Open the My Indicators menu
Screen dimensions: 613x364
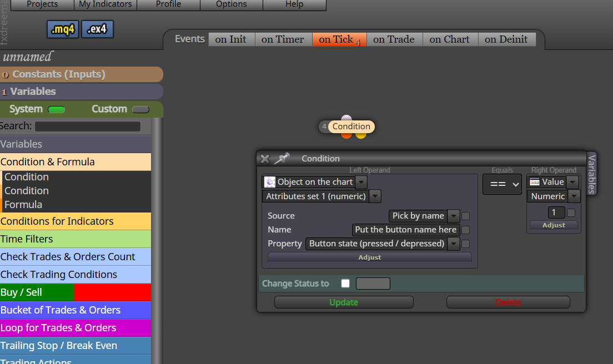click(105, 4)
